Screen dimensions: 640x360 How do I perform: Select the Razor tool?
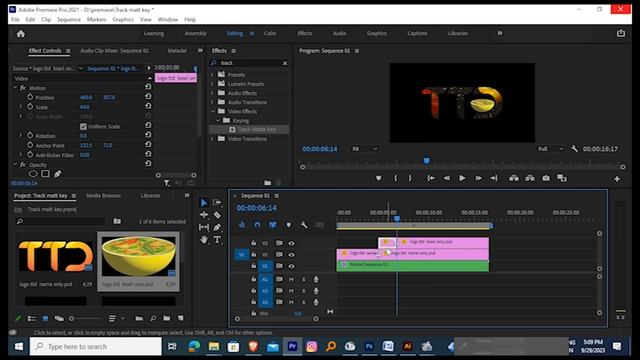[x=217, y=215]
